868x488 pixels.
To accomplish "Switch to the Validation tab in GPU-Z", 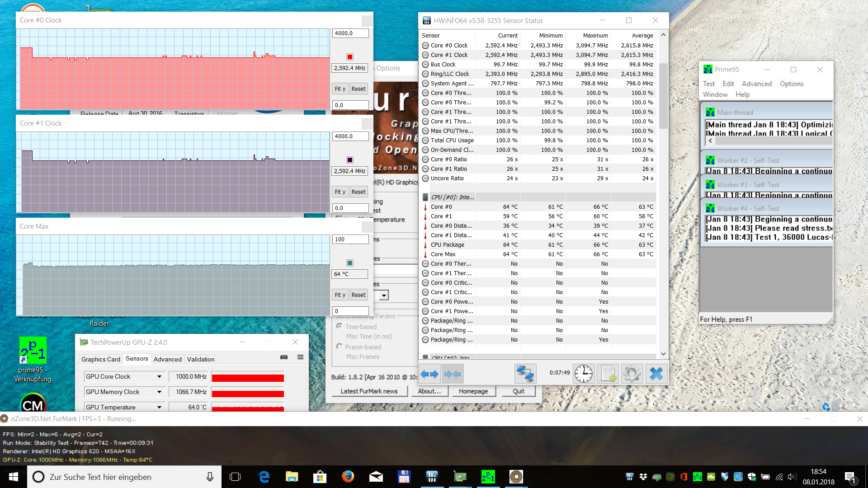I will coord(200,359).
